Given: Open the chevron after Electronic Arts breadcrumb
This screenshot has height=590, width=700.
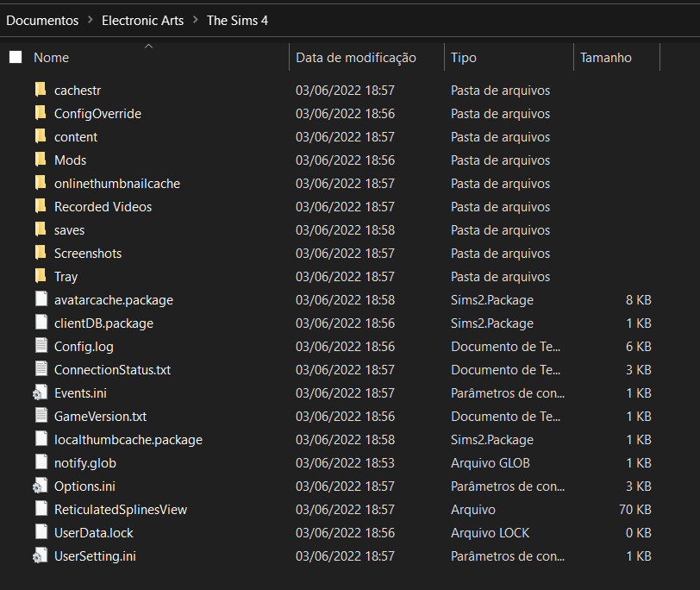Looking at the screenshot, I should 195,20.
